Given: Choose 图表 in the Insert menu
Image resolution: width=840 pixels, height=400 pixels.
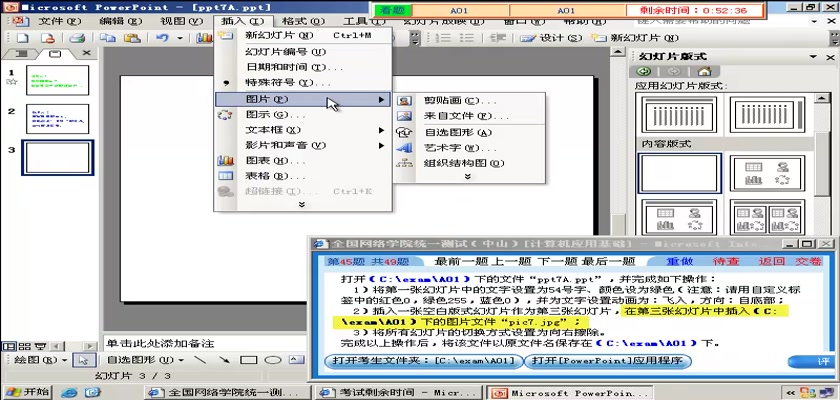Looking at the screenshot, I should (303, 161).
